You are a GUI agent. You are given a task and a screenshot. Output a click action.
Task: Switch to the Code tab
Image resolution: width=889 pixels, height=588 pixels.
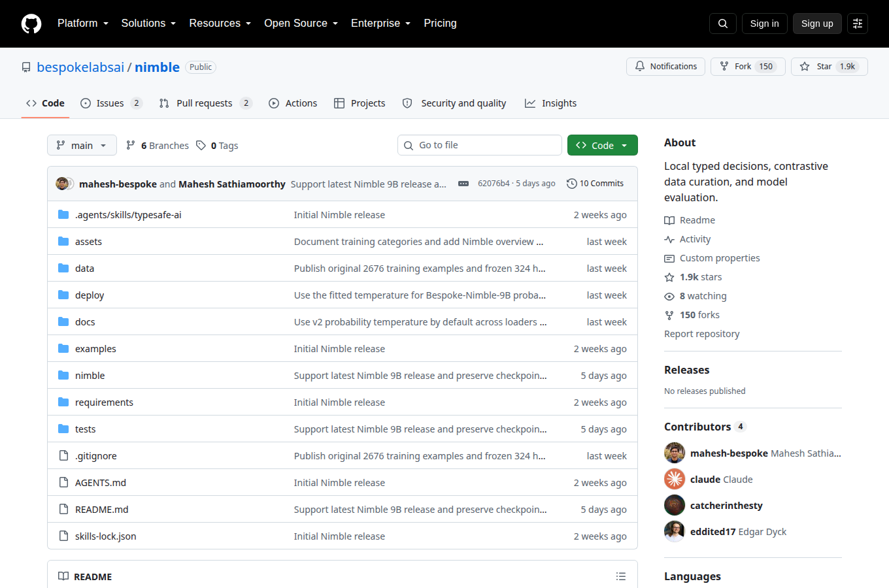pyautogui.click(x=45, y=103)
